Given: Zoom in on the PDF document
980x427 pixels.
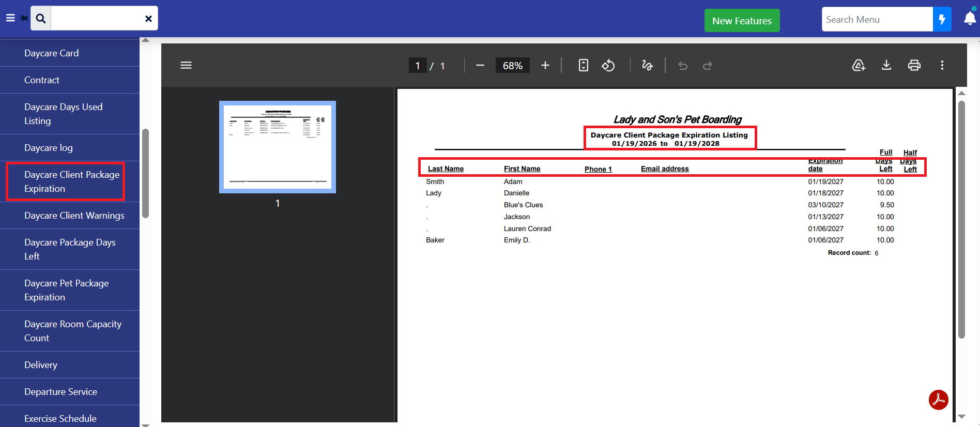Looking at the screenshot, I should coord(545,65).
